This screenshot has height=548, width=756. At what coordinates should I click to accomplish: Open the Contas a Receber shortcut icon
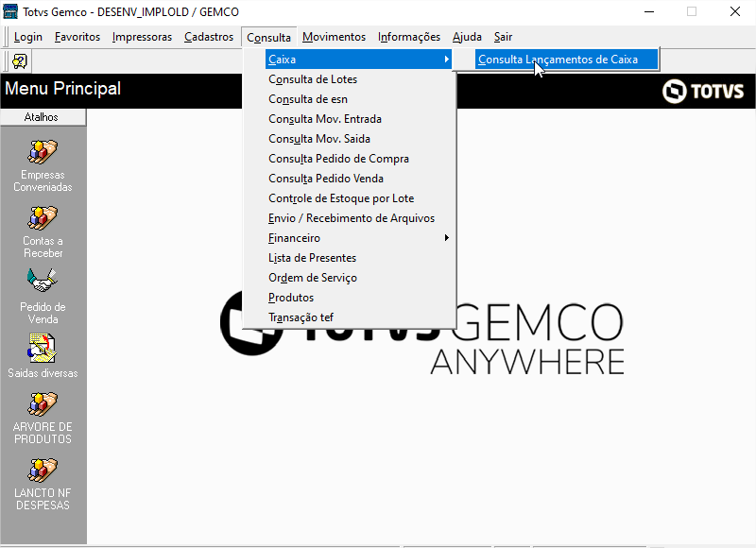point(43,218)
